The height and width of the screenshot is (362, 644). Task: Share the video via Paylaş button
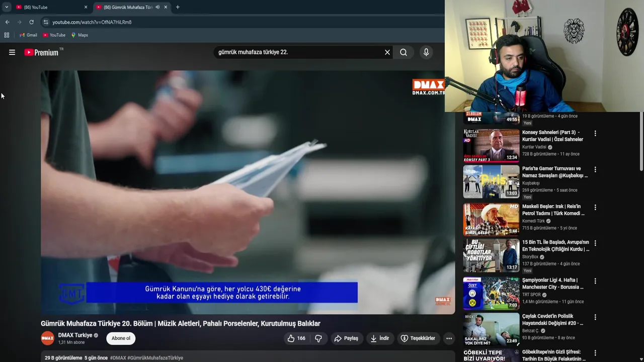click(346, 338)
